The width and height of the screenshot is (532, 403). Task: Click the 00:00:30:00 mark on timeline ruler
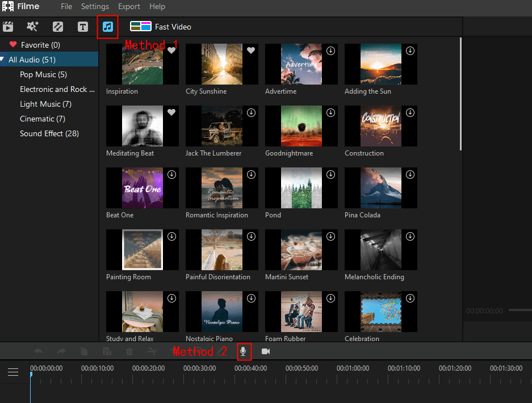(199, 368)
